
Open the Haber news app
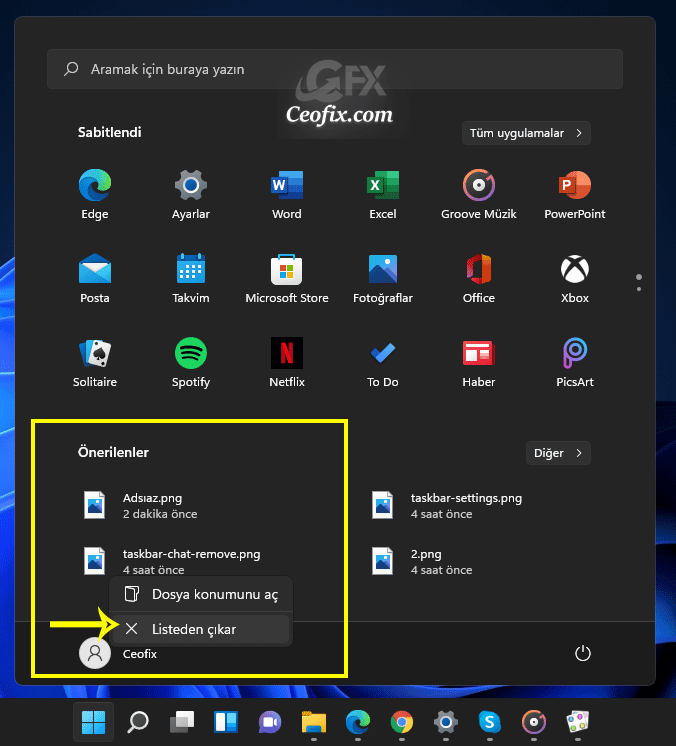point(479,362)
